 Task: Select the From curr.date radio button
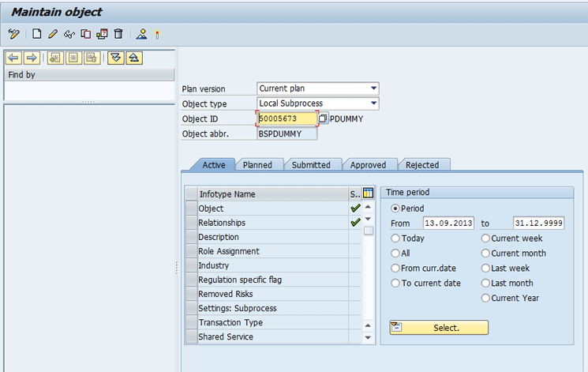[395, 269]
